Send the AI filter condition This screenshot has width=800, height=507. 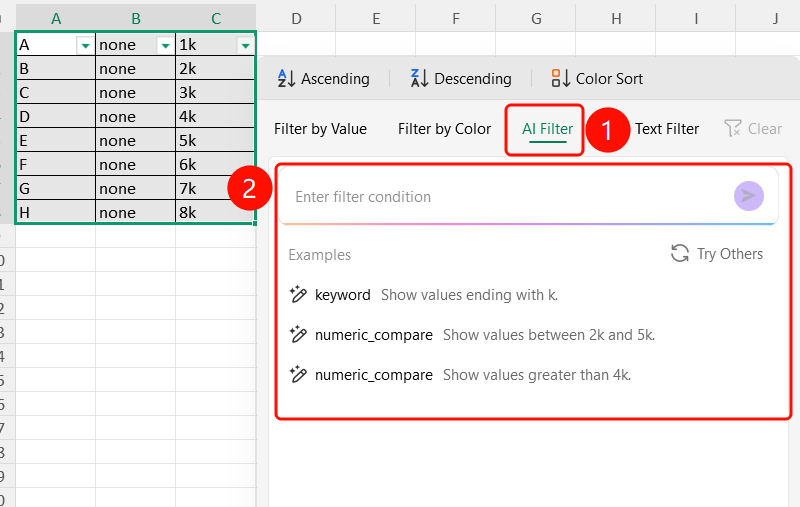point(748,196)
